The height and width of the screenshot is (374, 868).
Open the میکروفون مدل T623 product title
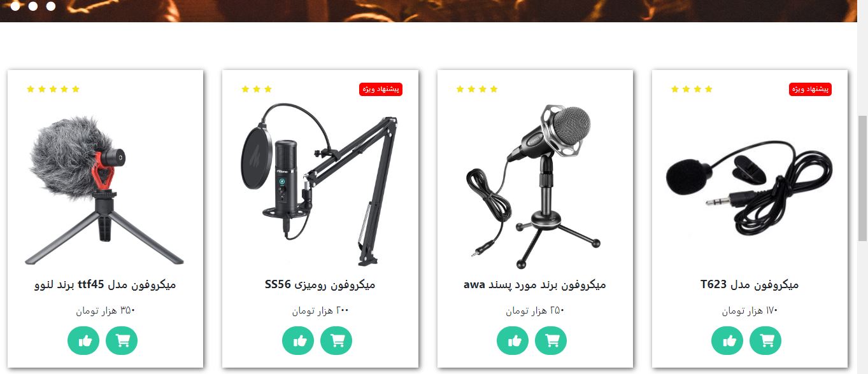750,284
